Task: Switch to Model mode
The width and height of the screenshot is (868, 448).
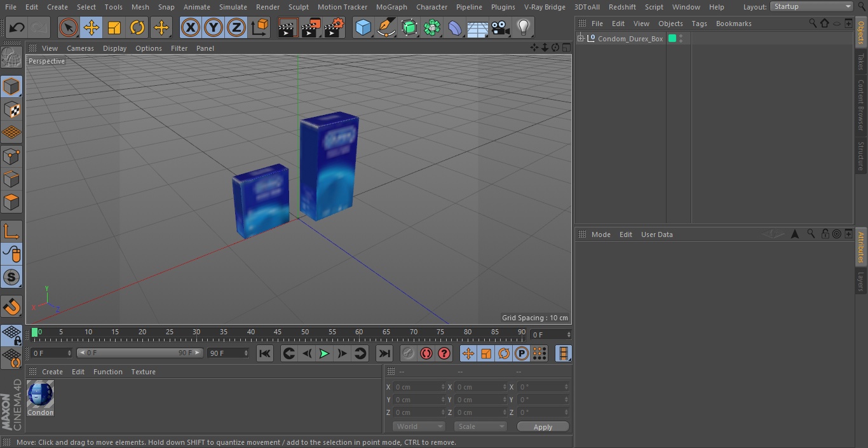Action: click(11, 86)
